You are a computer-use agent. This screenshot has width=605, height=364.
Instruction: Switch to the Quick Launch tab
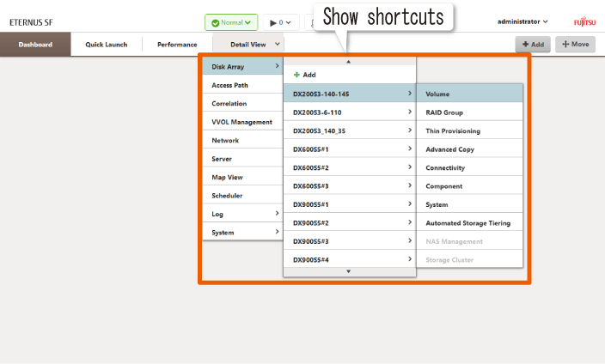pos(107,45)
